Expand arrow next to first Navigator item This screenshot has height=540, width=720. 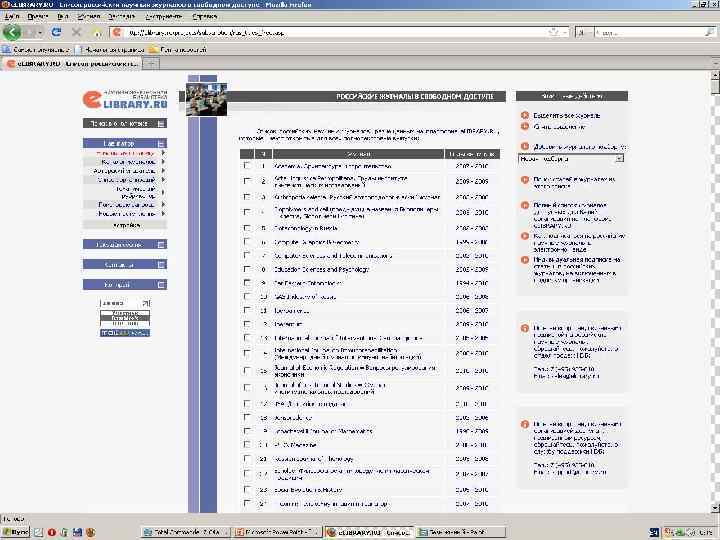pyautogui.click(x=163, y=153)
